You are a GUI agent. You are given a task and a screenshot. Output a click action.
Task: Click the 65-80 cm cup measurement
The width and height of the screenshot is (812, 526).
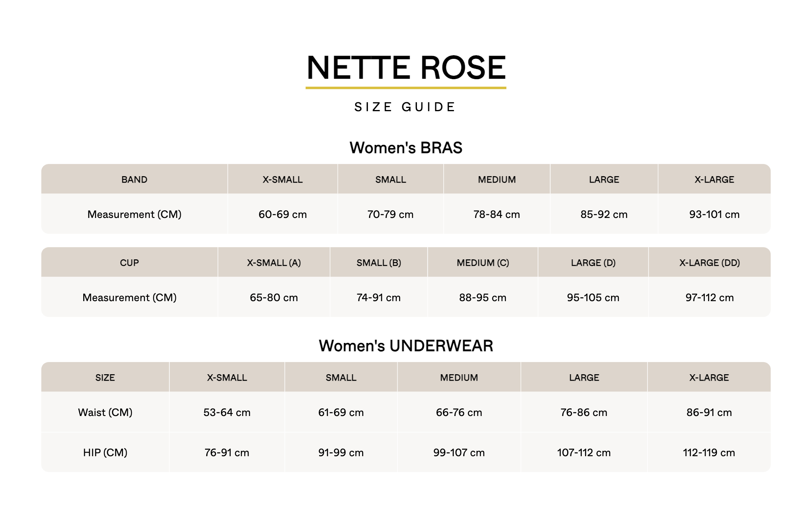274,297
